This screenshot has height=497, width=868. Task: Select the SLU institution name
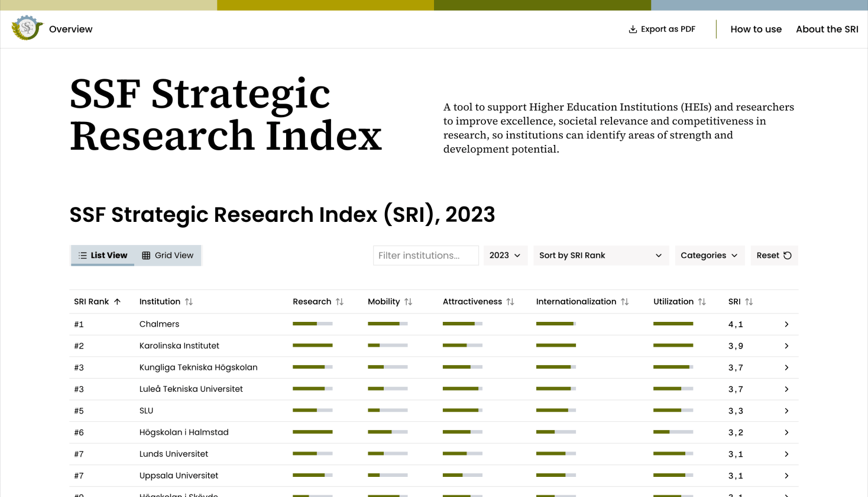146,411
